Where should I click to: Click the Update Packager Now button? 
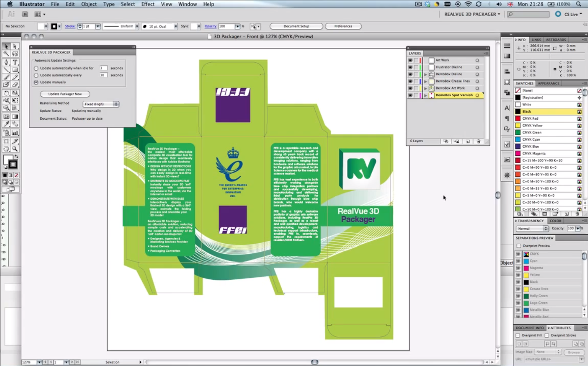65,94
